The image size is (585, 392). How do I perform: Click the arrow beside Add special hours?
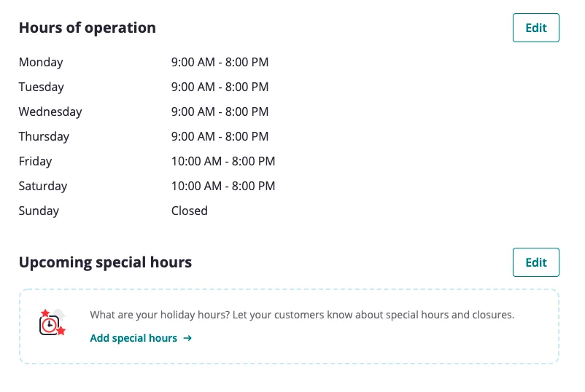[x=187, y=338]
